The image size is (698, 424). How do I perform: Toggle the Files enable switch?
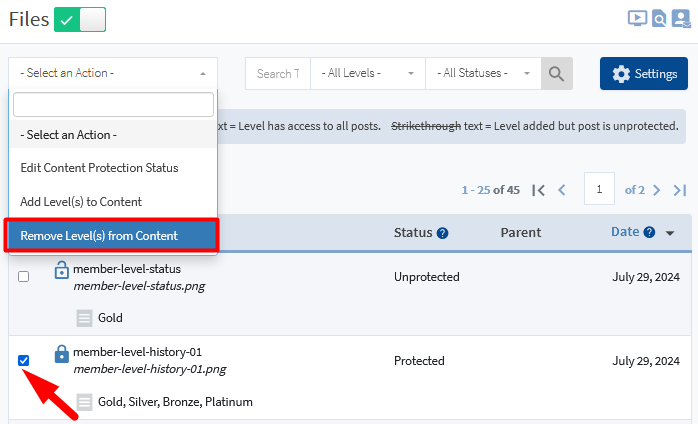click(80, 20)
